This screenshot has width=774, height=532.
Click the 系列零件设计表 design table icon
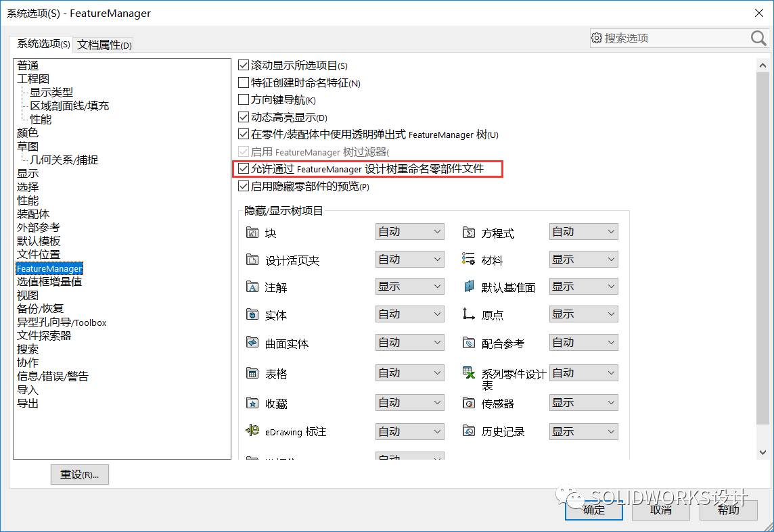(468, 372)
